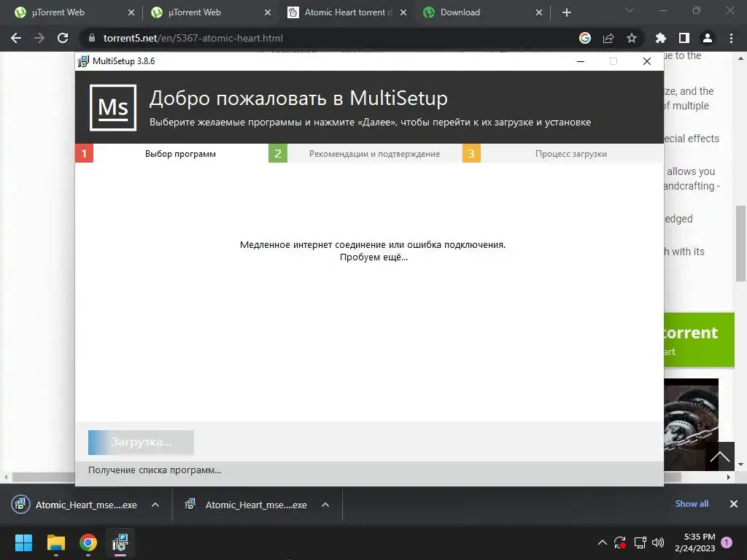This screenshot has height=560, width=747.
Task: Reload the current page
Action: click(63, 38)
